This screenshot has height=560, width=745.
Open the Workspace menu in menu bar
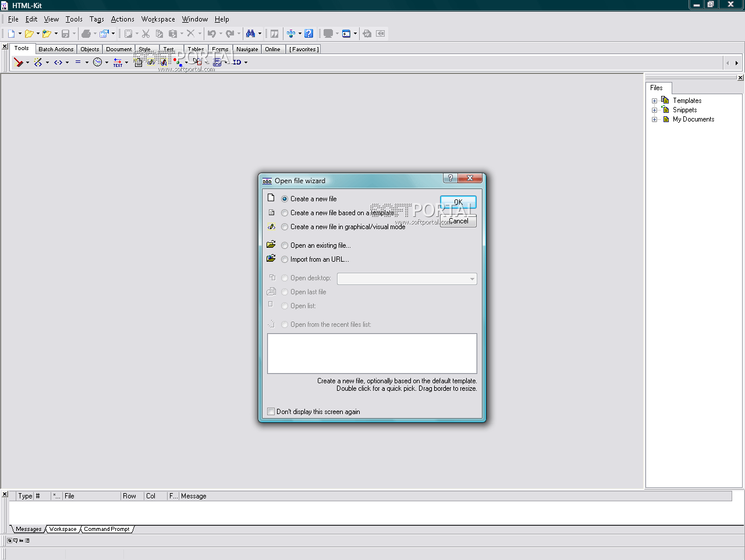click(158, 19)
